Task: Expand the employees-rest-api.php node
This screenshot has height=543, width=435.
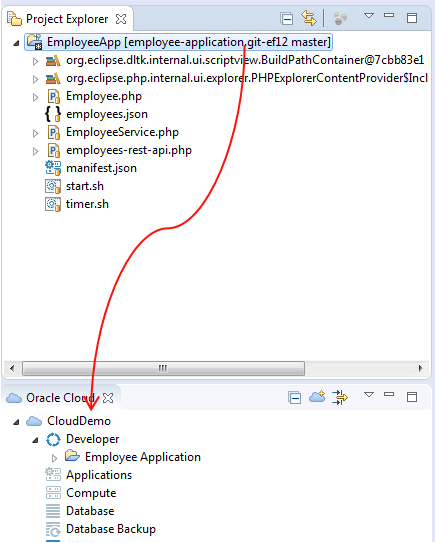Action: point(35,151)
